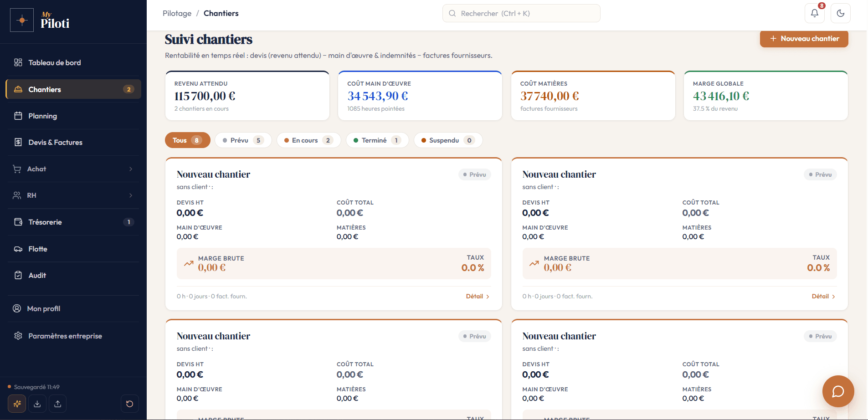868x420 pixels.
Task: Select the Terminé filter chip
Action: [377, 140]
